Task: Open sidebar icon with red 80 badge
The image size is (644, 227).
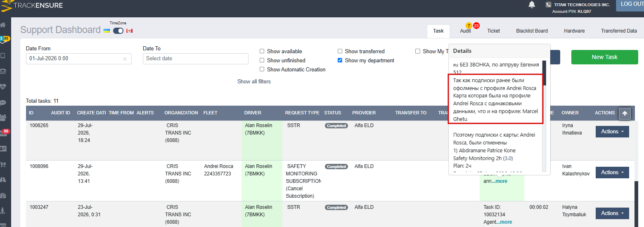Action: (x=4, y=133)
